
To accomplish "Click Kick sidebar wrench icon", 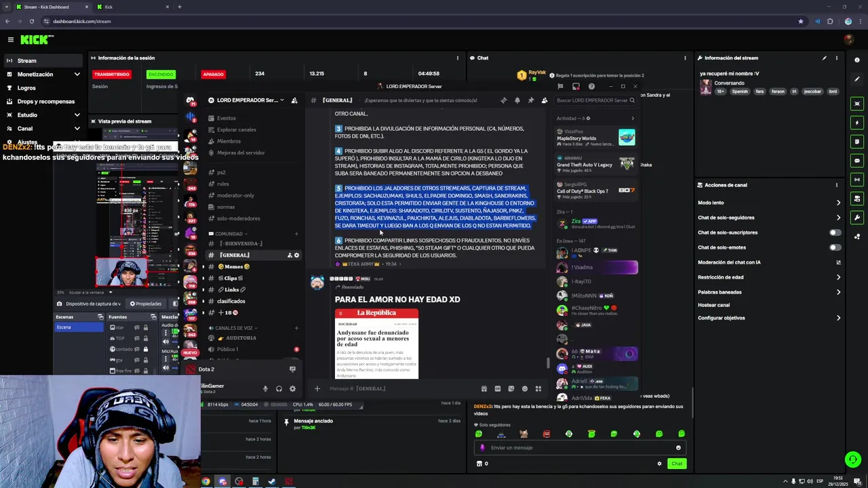I will tap(857, 218).
